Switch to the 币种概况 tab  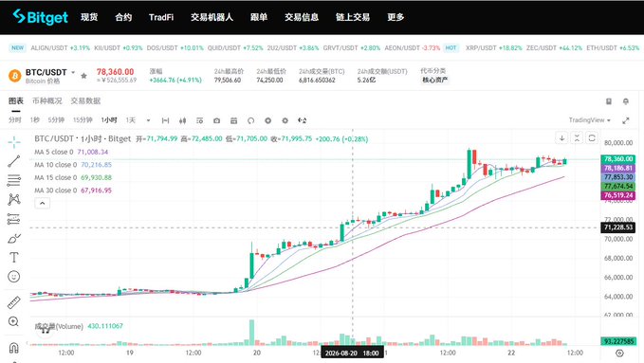pos(47,101)
